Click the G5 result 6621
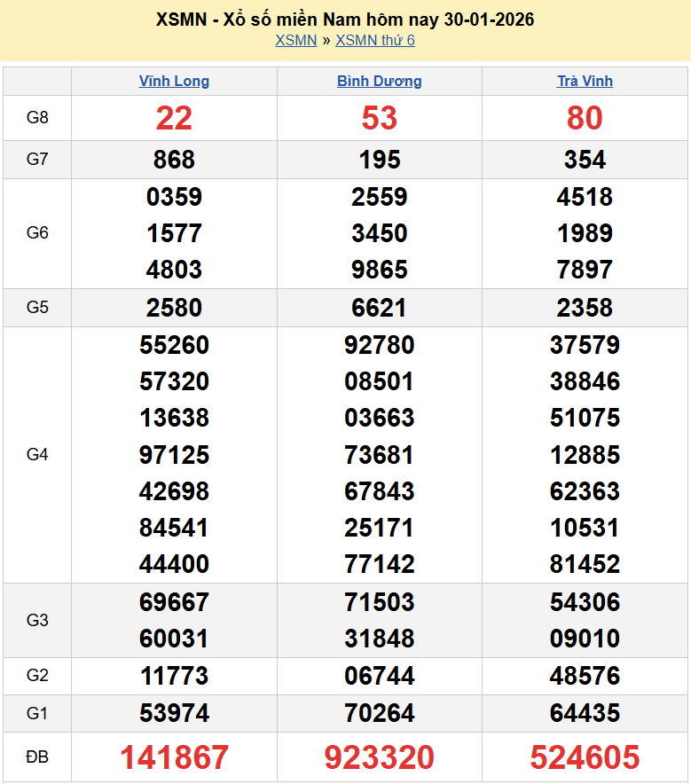Screen dimensions: 691x784 click(x=379, y=308)
